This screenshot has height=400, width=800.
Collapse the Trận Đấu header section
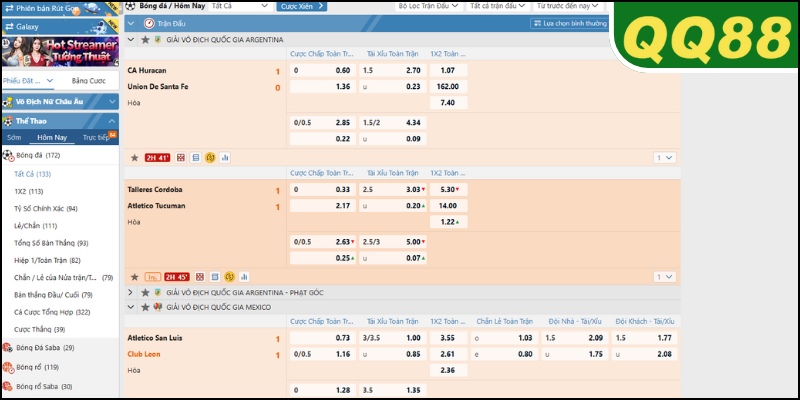pos(133,22)
